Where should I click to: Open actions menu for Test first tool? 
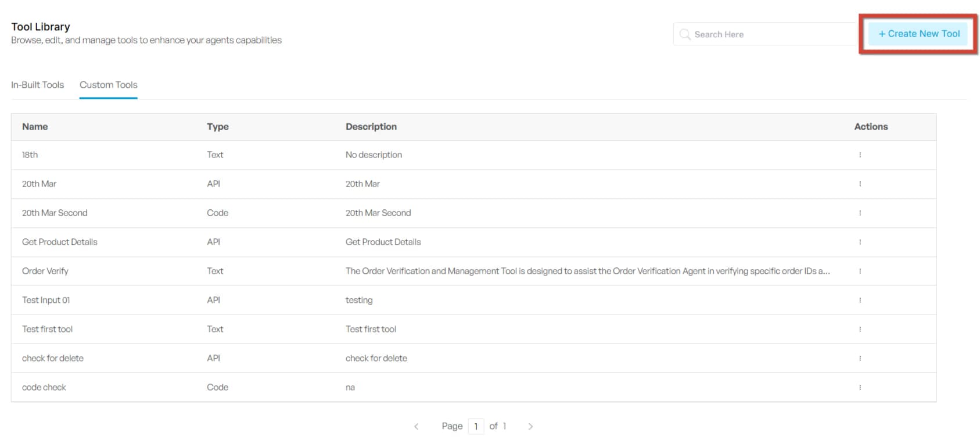[860, 330]
